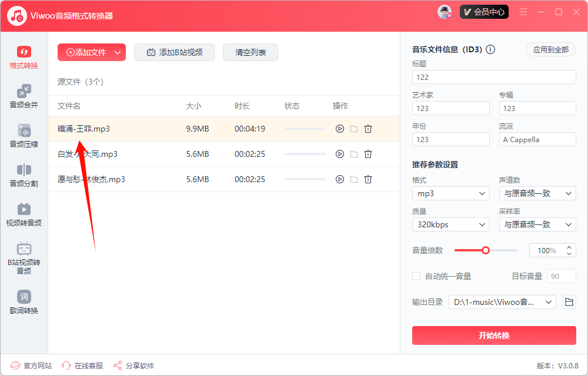Open the 会员中心 member center

(484, 11)
